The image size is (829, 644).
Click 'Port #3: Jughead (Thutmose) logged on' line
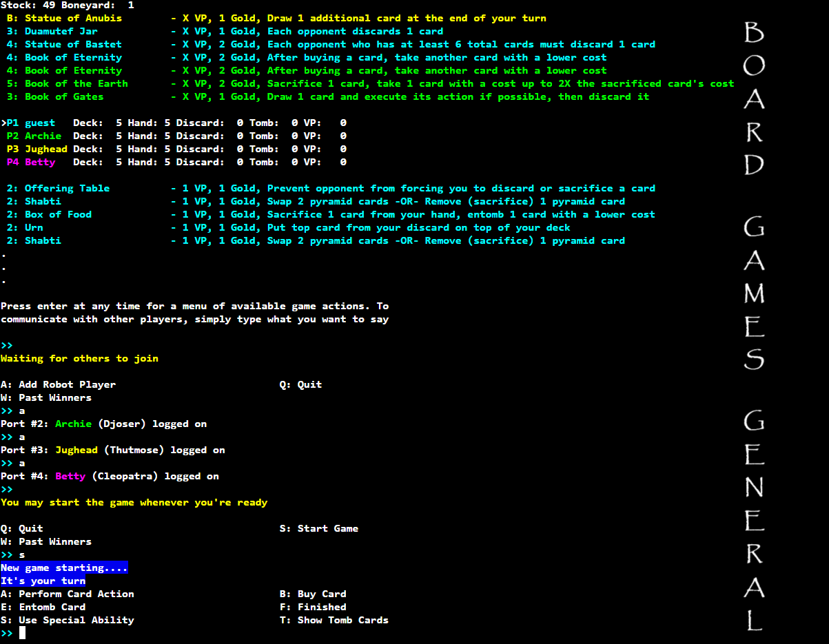[113, 450]
